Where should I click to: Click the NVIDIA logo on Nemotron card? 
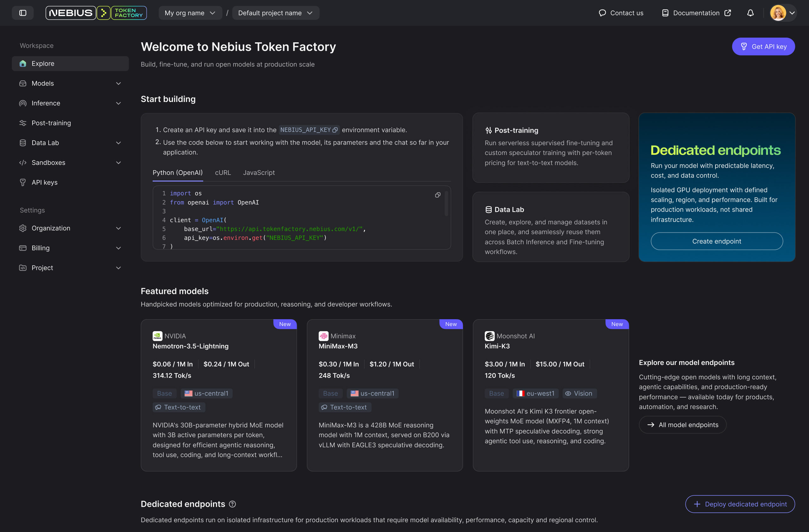click(x=157, y=336)
